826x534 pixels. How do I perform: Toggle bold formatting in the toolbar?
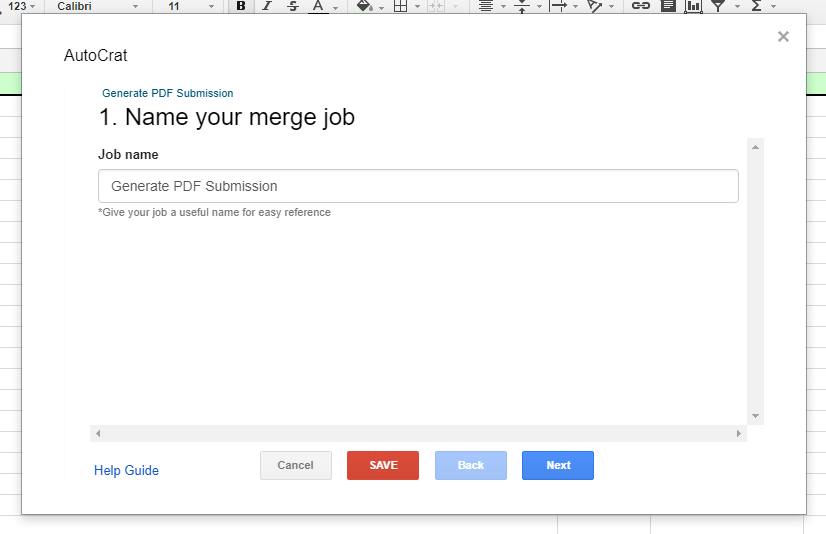(240, 6)
